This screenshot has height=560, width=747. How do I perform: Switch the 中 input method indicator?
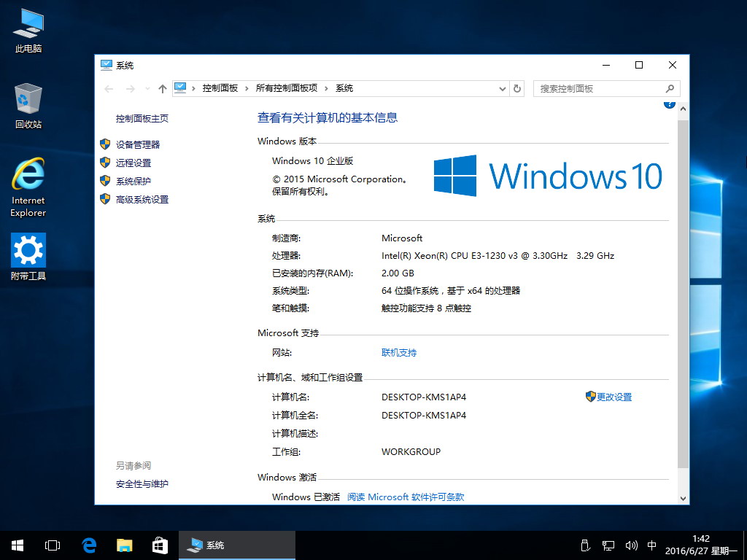[651, 545]
